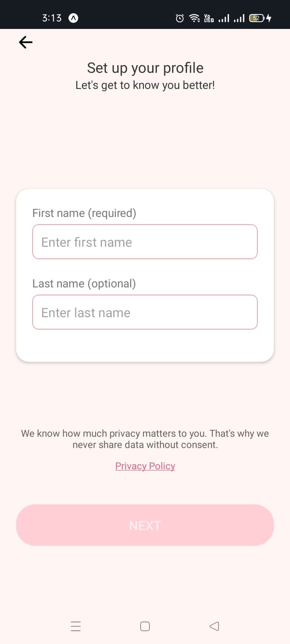
Task: Tap the Enter first name field
Action: point(145,242)
